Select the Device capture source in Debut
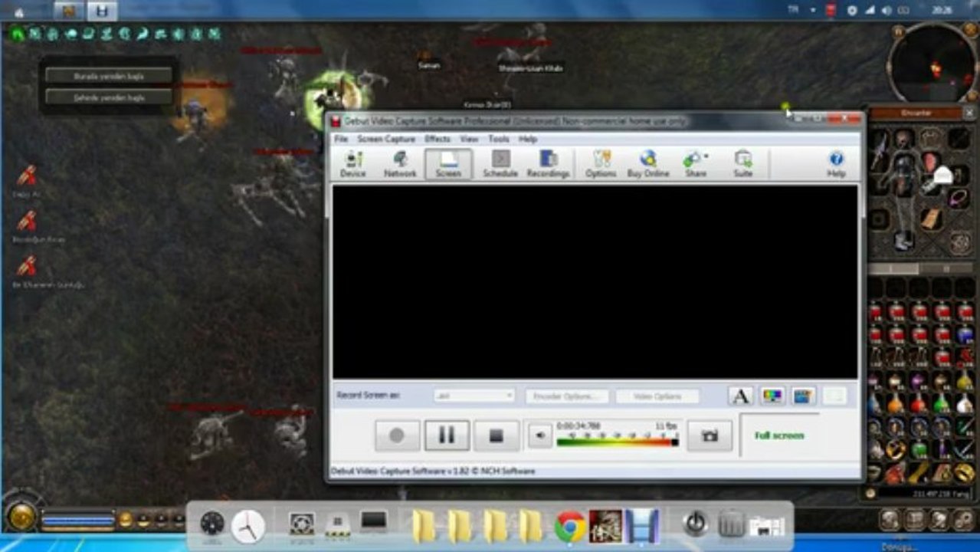 (x=353, y=164)
